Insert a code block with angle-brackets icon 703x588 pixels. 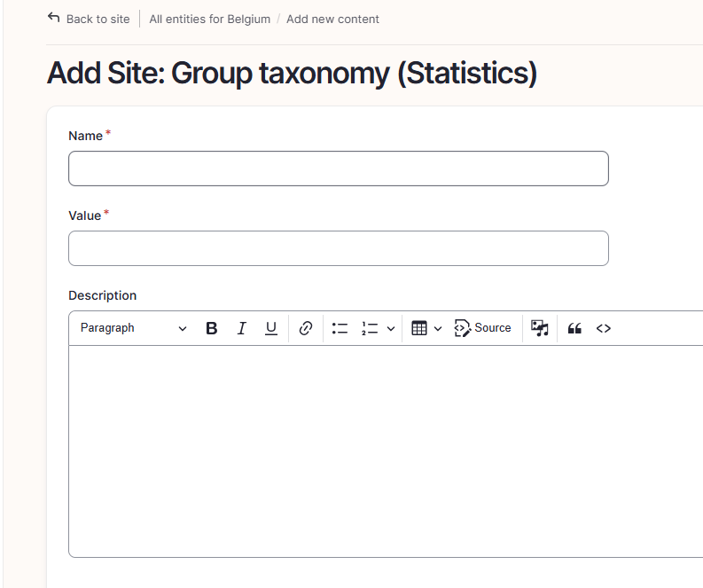pyautogui.click(x=604, y=328)
